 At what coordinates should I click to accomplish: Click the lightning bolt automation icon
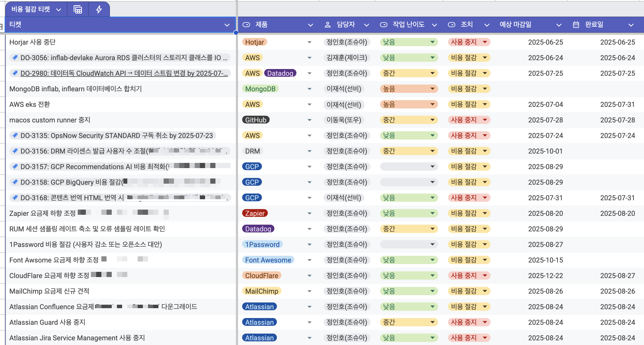tap(99, 10)
